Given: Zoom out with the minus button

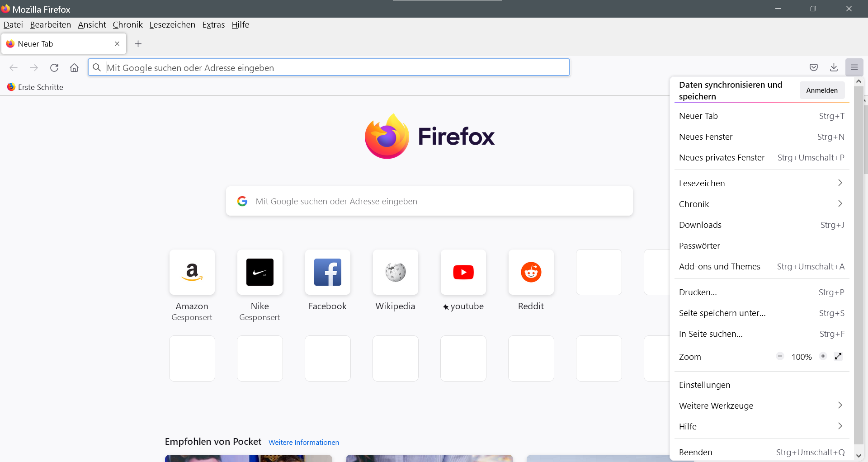Looking at the screenshot, I should click(780, 356).
